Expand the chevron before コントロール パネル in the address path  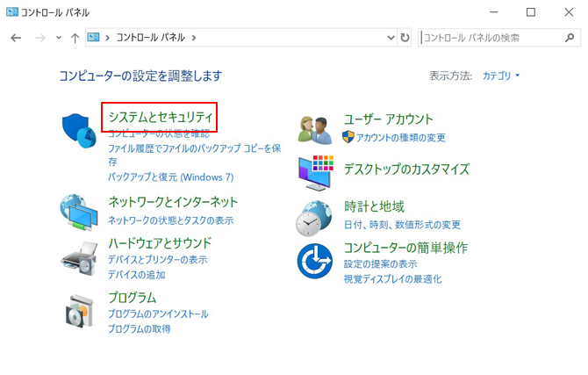(x=108, y=38)
